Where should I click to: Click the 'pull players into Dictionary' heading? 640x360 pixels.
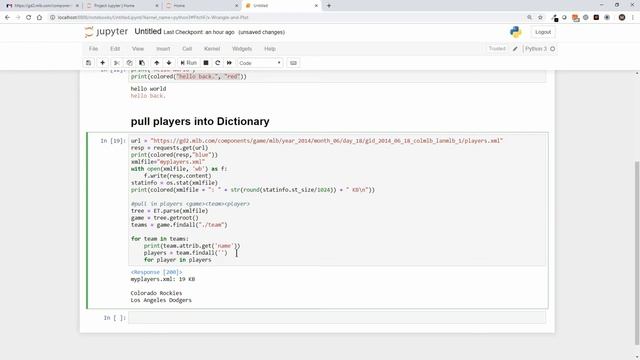pyautogui.click(x=200, y=121)
